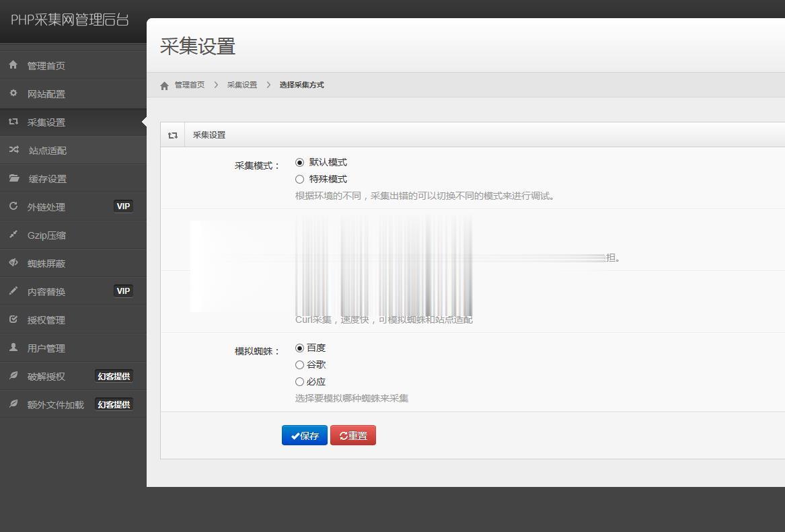Click the refresh icon beside 外链处理
Image resolution: width=785 pixels, height=532 pixels.
point(13,206)
